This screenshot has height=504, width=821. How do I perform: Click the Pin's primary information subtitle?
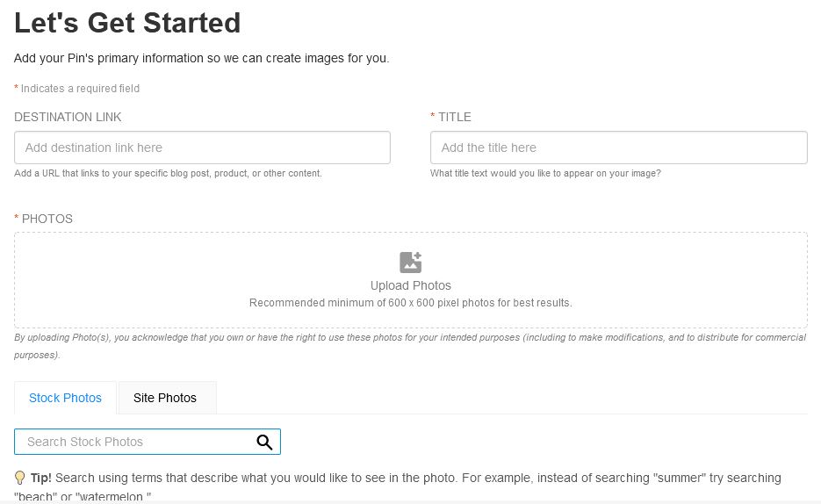click(x=202, y=58)
